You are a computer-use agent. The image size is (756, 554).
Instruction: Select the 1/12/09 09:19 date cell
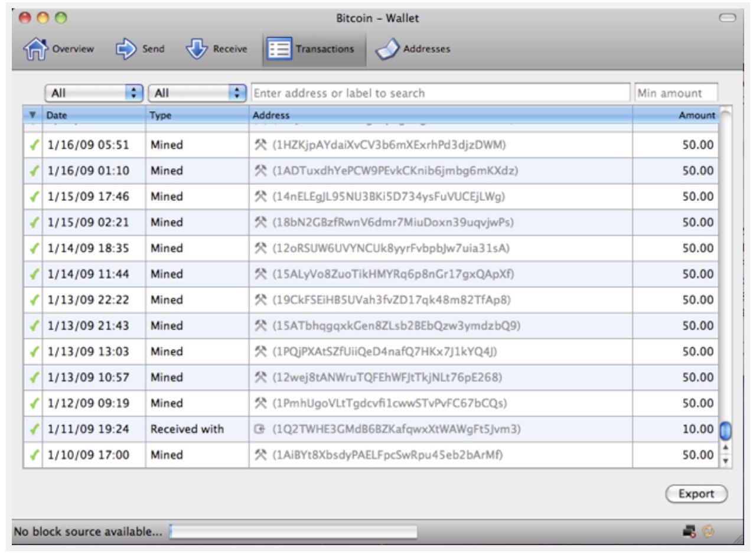[x=94, y=403]
